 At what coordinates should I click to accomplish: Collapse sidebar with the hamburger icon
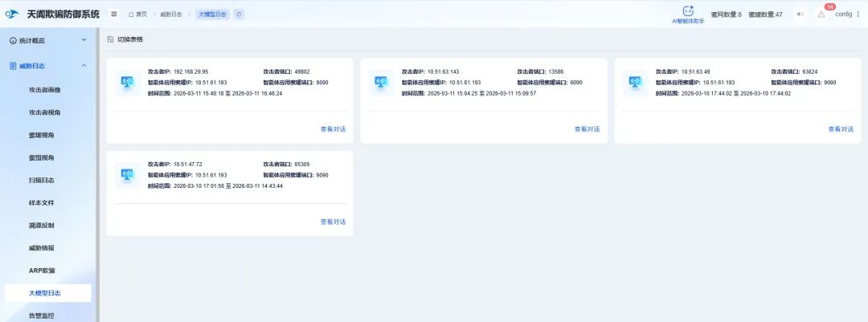click(114, 14)
